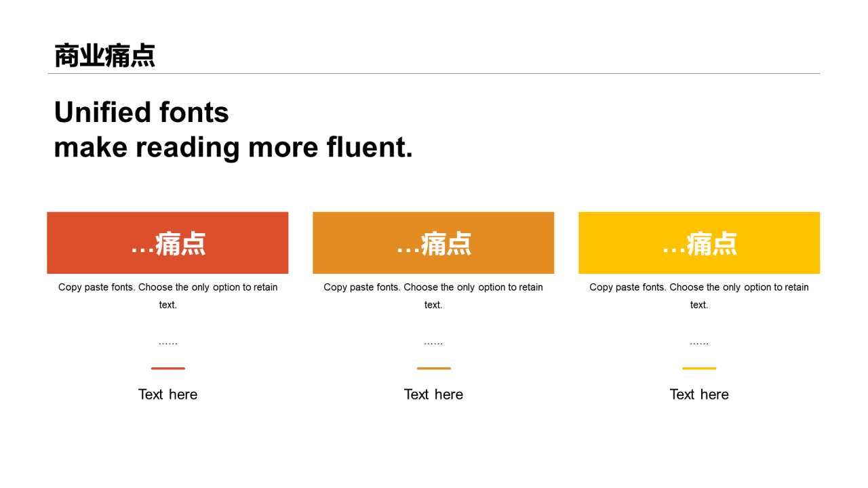Click the dotted ellipsis in the middle column
The width and height of the screenshot is (868, 488).
coord(433,343)
